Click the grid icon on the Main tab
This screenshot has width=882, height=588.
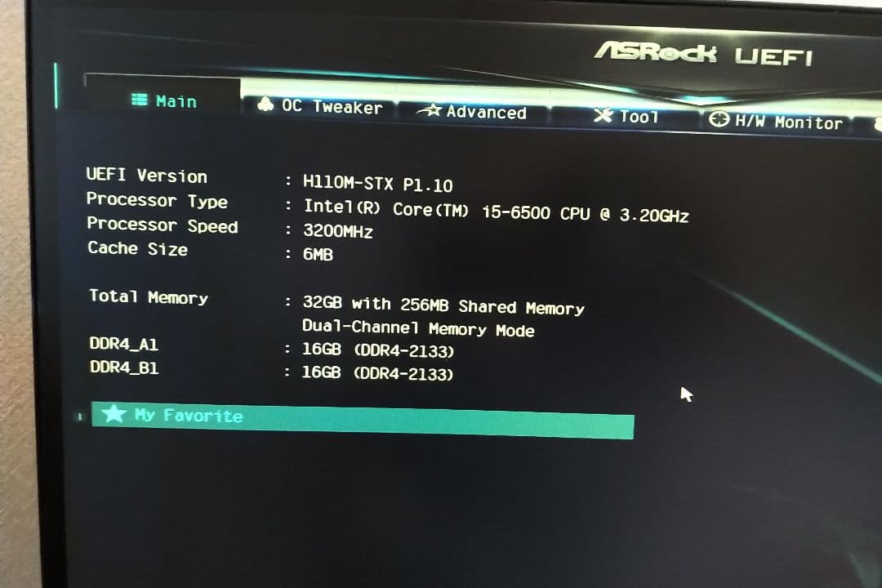point(139,100)
